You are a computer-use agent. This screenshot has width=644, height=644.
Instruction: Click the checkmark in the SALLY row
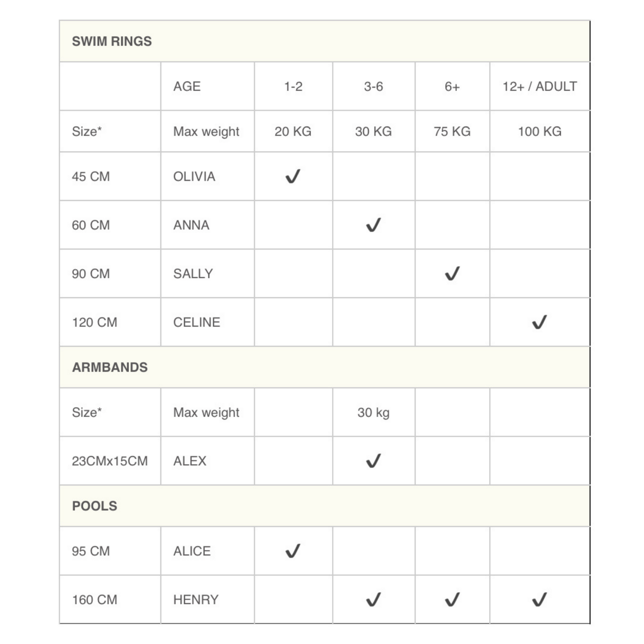coord(452,274)
